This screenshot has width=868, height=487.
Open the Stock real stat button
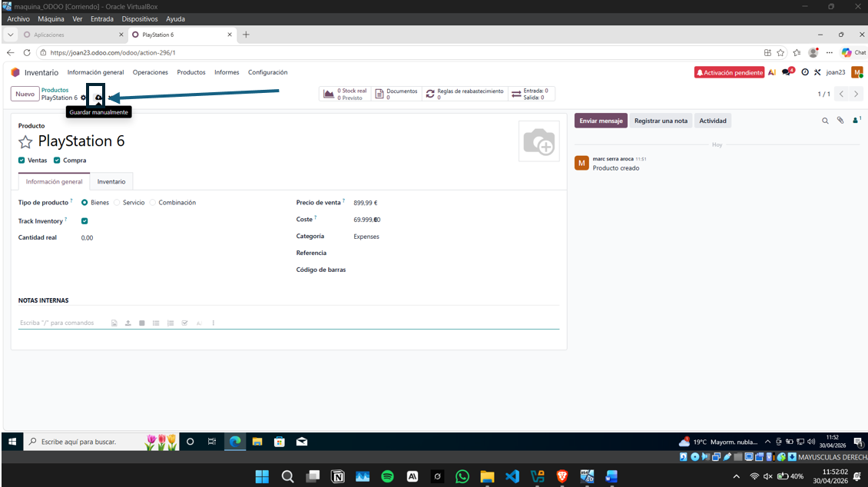[x=345, y=94]
